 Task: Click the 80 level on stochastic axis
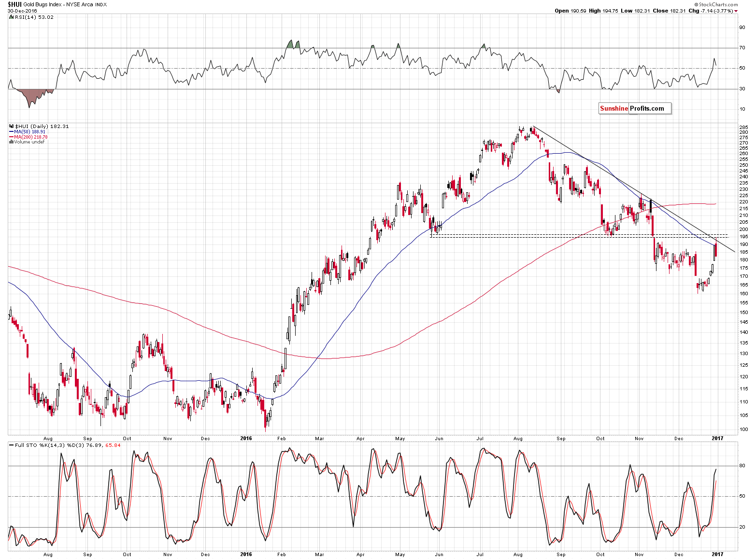click(x=742, y=466)
